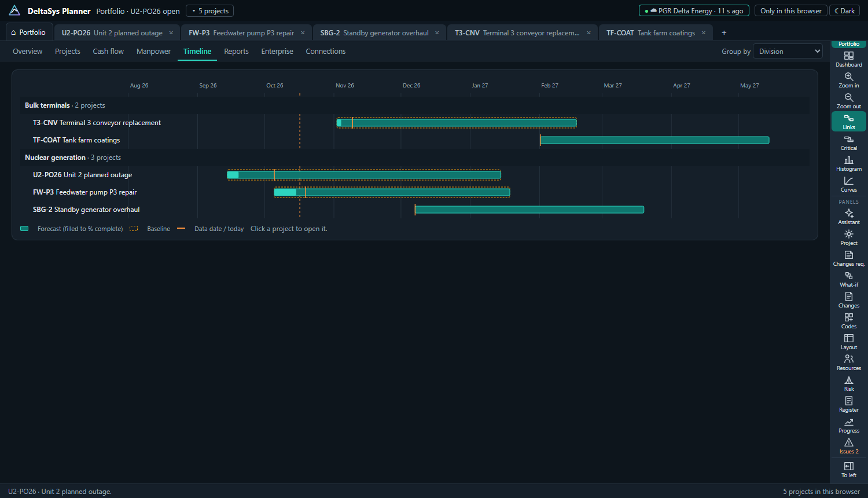Click the Nuclear generation group header

[415, 158]
